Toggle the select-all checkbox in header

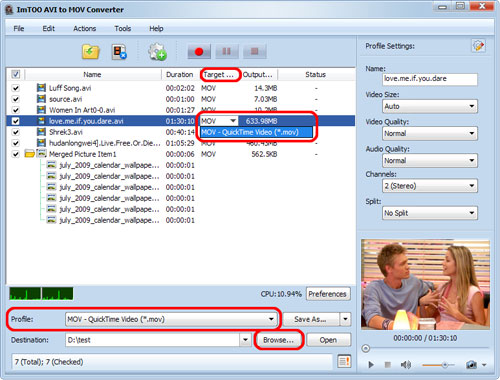(16, 74)
